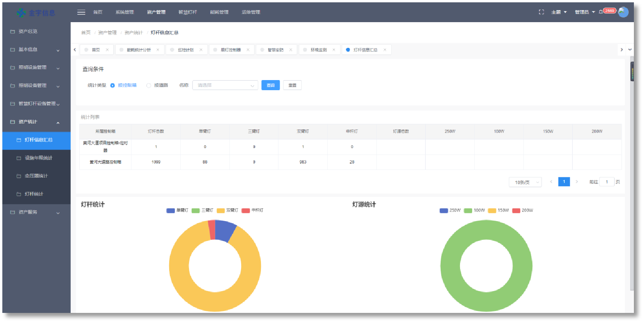Collapse the 资产统计 sidebar menu

36,122
